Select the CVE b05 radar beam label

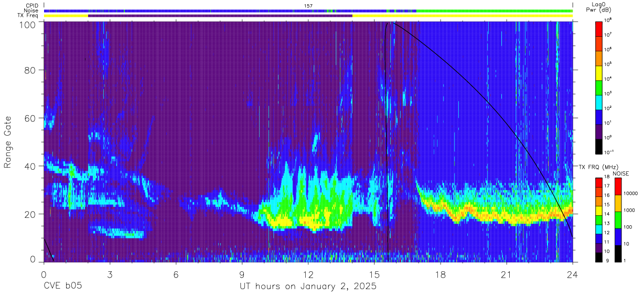[x=62, y=287]
